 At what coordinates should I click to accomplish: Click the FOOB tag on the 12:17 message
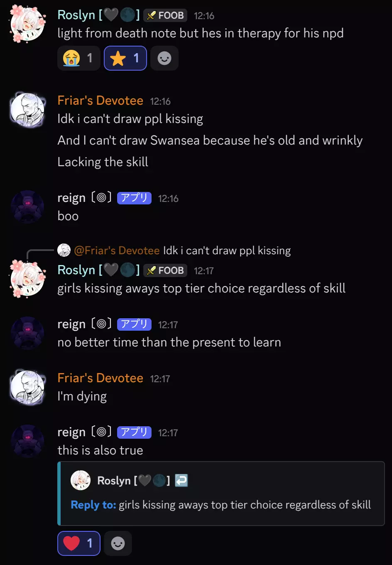click(x=165, y=270)
